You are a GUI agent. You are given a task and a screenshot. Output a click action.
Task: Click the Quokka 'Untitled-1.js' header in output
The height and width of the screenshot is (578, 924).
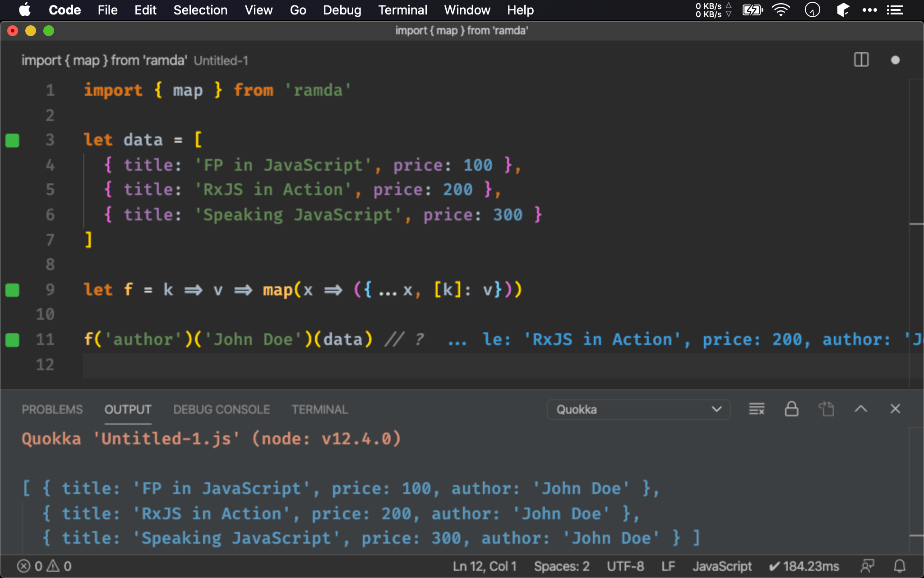coord(211,439)
